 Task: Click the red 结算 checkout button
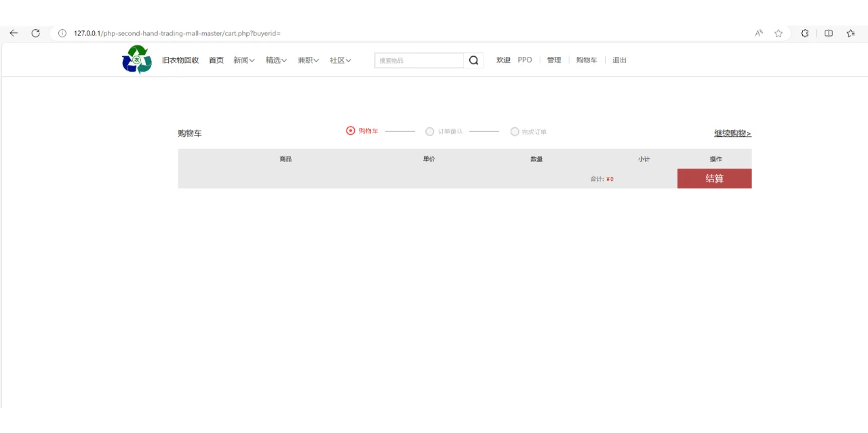[714, 178]
